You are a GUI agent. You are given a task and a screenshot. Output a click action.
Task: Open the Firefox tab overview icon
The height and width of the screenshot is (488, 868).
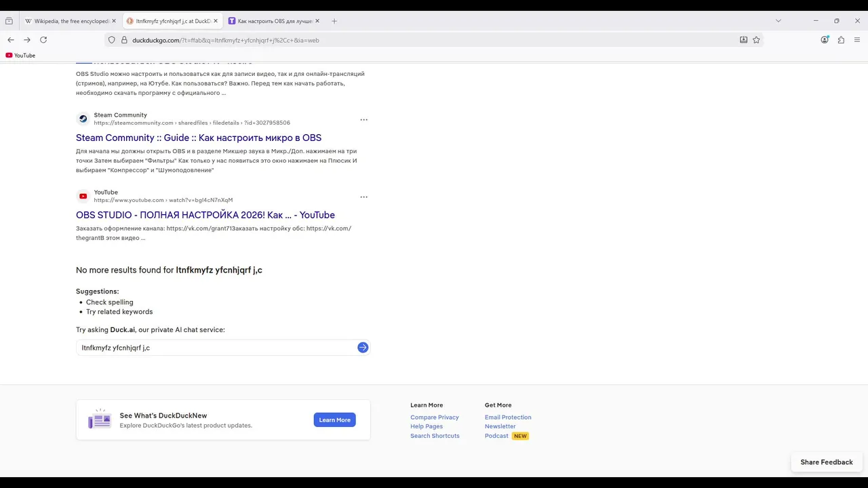[x=9, y=21]
